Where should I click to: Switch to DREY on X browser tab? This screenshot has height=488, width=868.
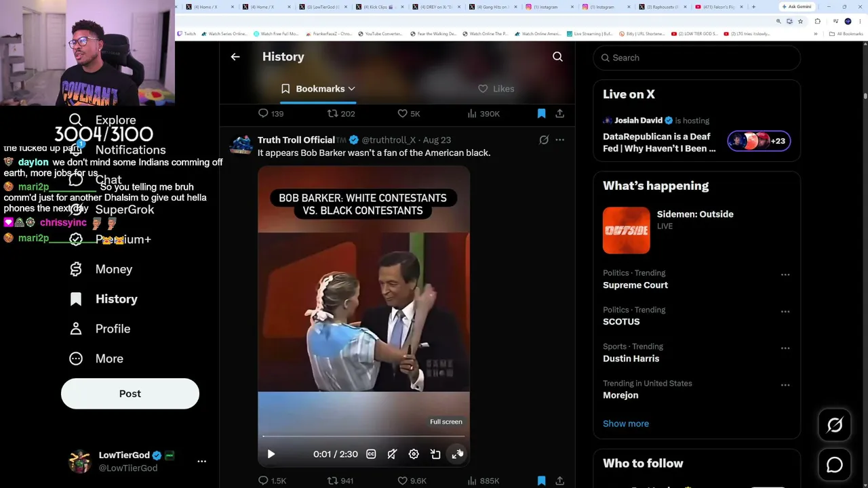(x=435, y=7)
